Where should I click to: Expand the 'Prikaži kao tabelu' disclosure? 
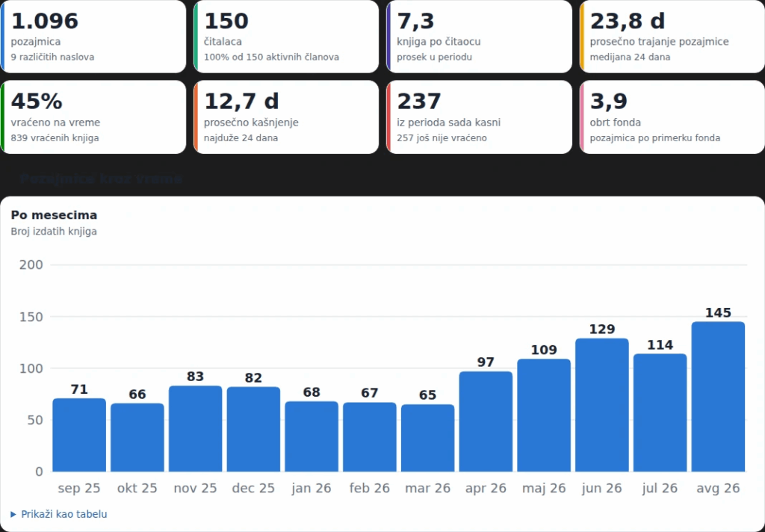[58, 514]
